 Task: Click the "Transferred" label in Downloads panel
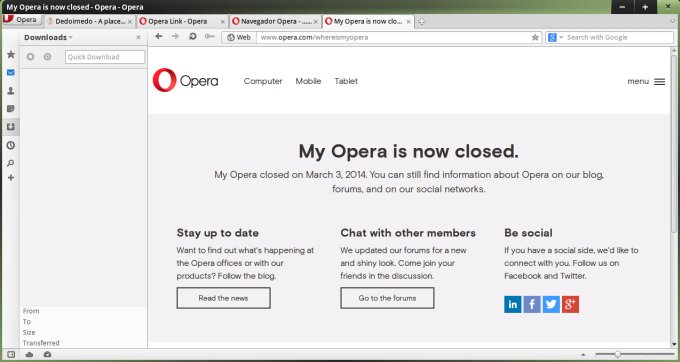pos(41,343)
